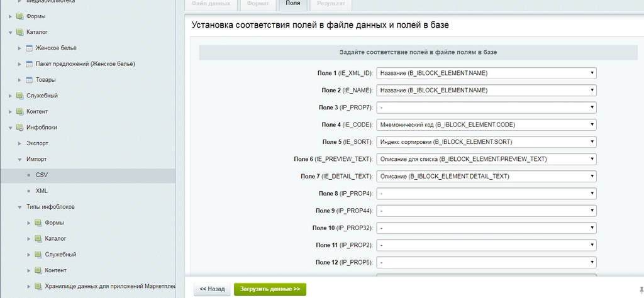Open the Поле 11 (IP_PROP2) dropdown
Image resolution: width=644 pixels, height=298 pixels.
click(486, 245)
